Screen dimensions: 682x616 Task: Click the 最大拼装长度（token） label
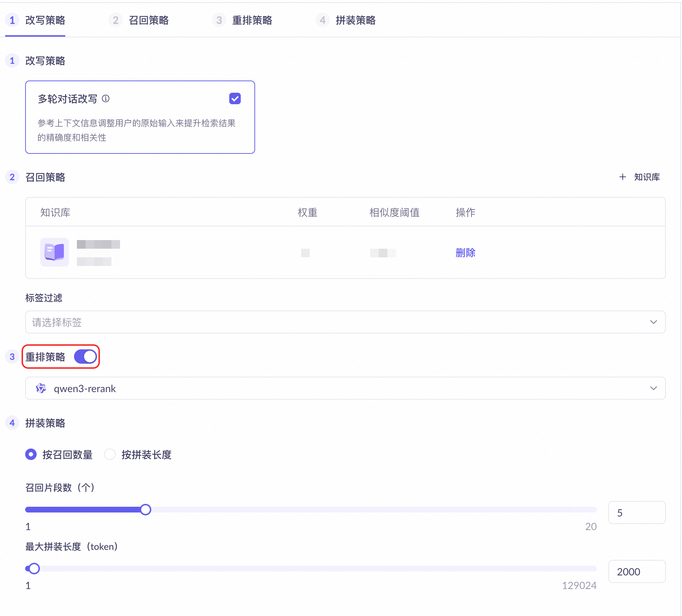[x=72, y=546]
